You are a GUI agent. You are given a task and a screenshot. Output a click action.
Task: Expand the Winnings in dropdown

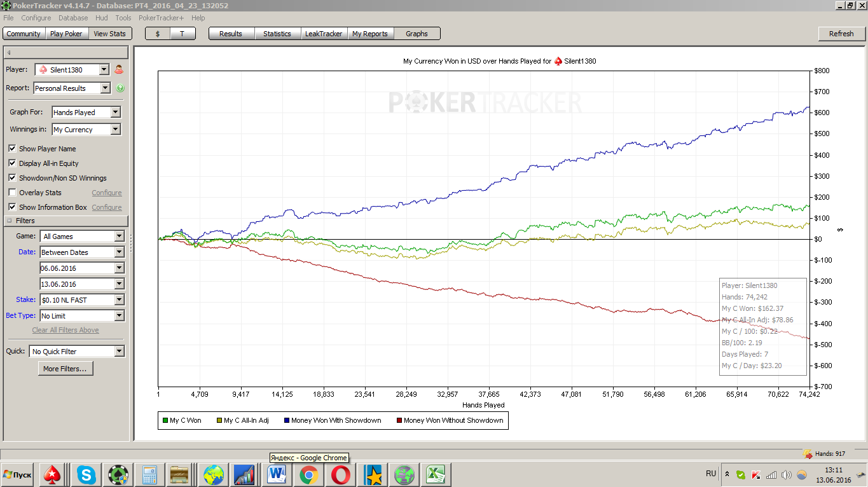86,130
